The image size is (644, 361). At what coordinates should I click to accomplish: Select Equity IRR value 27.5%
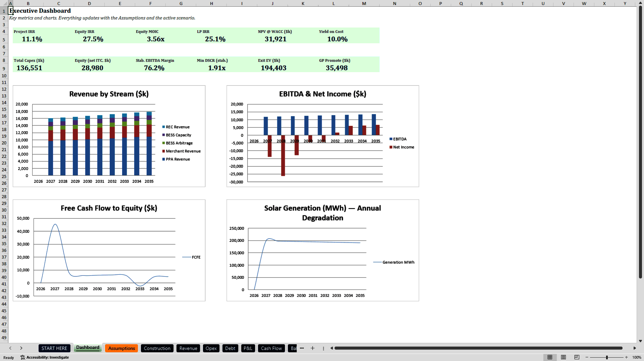[93, 39]
